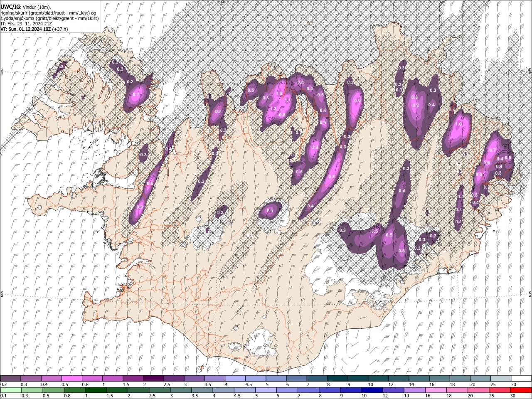The height and width of the screenshot is (399, 532).
Task: Click the 'rigning/skúrir (grænt/blátt/rautt - mm/1klst) og' line
Action: (x=48, y=13)
